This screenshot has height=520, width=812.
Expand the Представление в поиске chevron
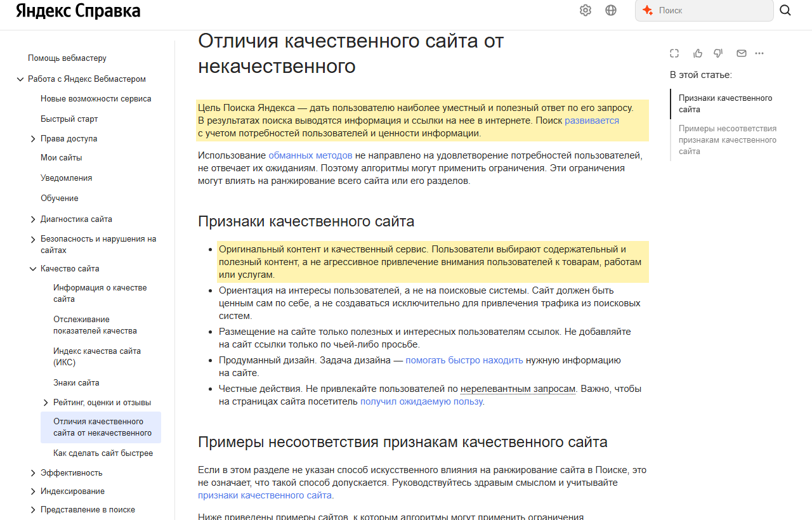click(33, 510)
